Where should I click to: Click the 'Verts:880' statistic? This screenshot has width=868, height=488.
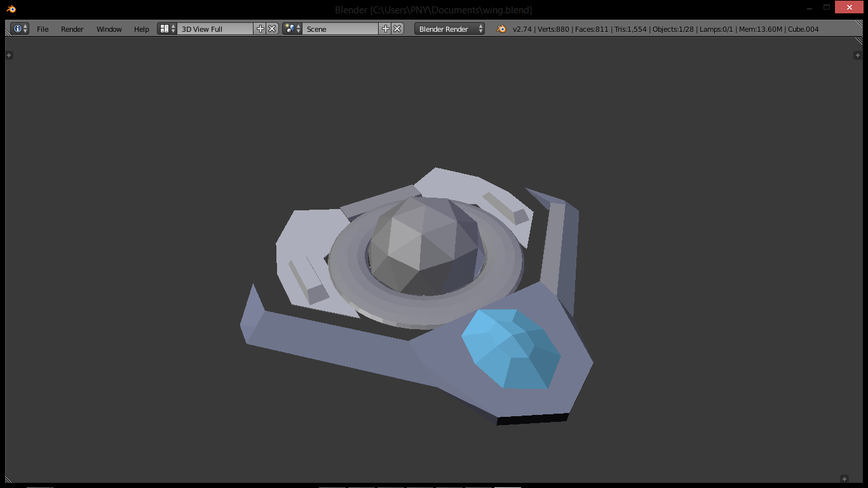coord(553,29)
